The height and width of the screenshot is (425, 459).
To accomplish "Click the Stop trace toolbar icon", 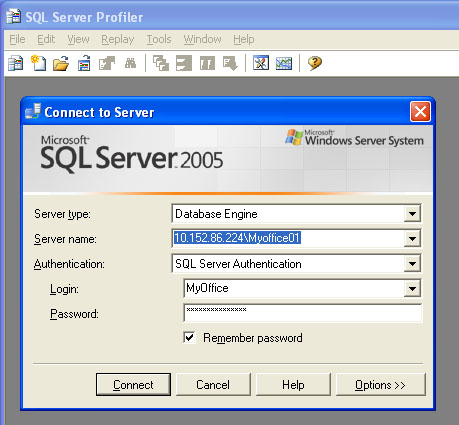I will pyautogui.click(x=184, y=63).
